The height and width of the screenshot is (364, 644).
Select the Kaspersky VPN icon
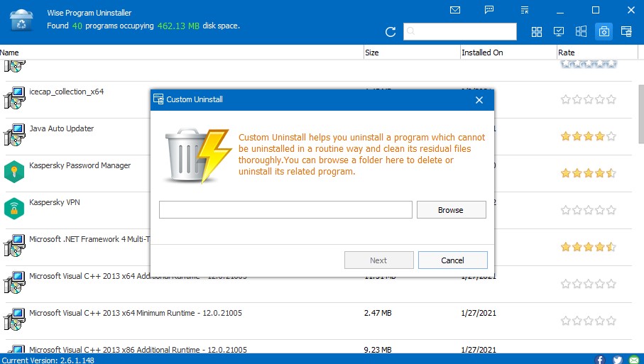tap(14, 209)
